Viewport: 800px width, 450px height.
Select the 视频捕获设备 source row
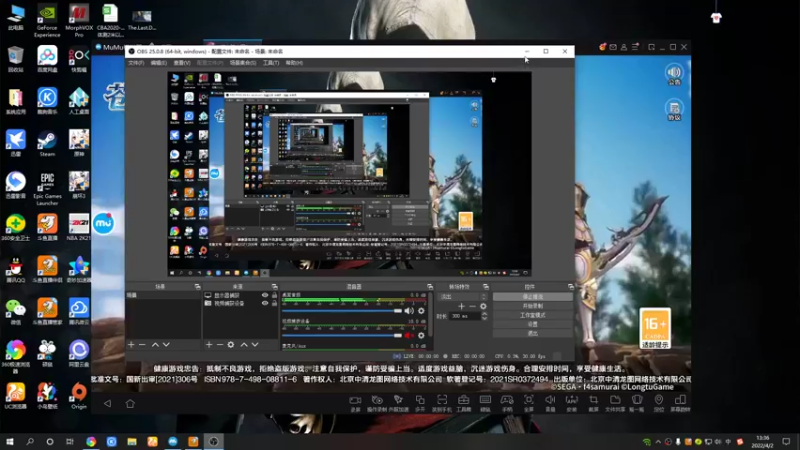[x=240, y=303]
